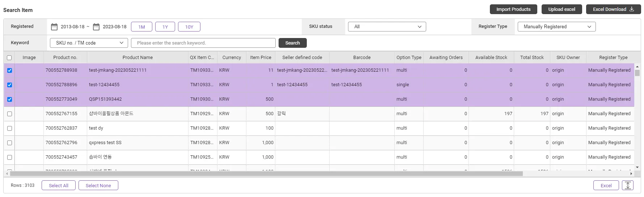The width and height of the screenshot is (644, 197).
Task: Click the vertical scrollbar up arrow
Action: (637, 67)
